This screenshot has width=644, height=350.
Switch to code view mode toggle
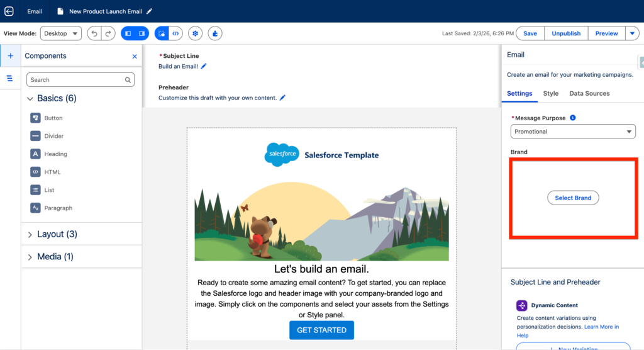click(176, 33)
